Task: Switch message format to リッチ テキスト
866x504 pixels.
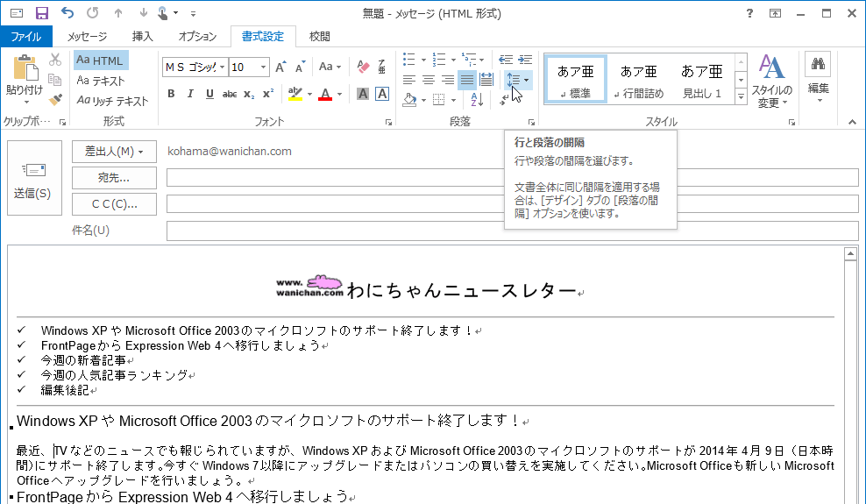Action: (x=113, y=101)
